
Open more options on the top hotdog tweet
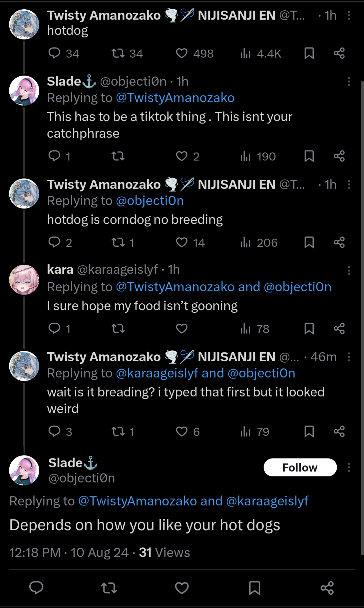(x=349, y=15)
